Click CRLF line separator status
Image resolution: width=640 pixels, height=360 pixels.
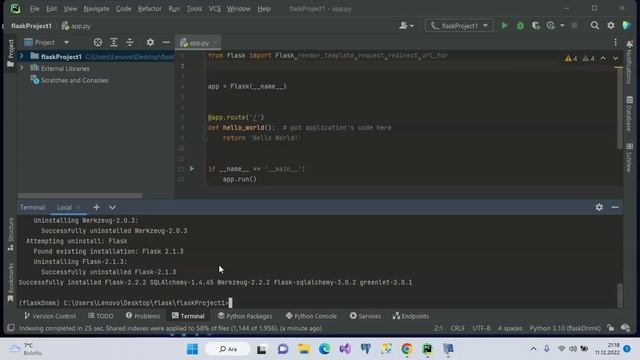click(x=458, y=328)
